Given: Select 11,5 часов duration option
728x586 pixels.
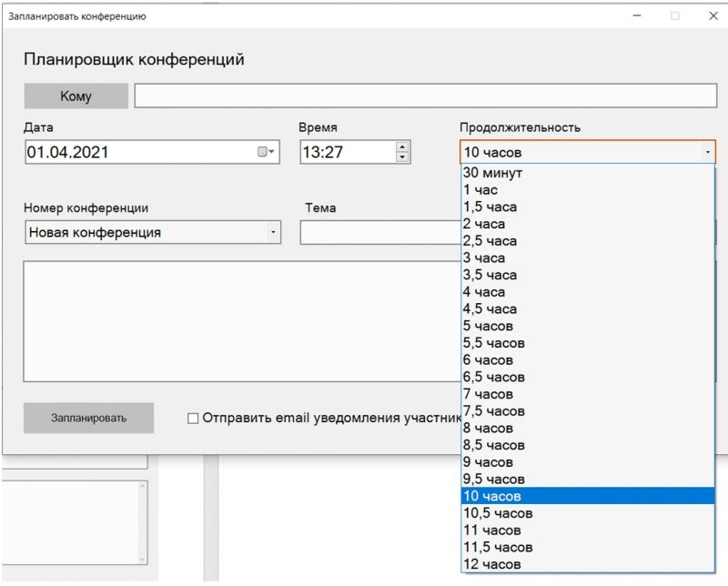Looking at the screenshot, I should [588, 547].
